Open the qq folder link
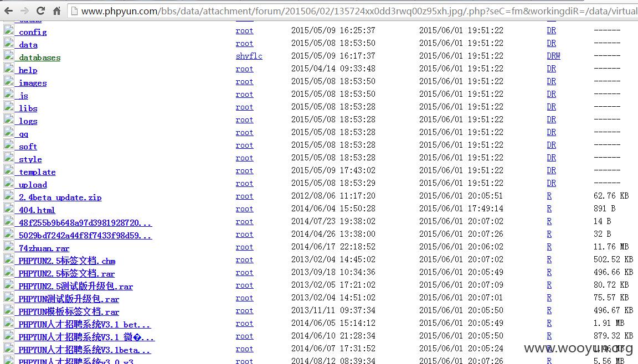The height and width of the screenshot is (364, 638). point(23,134)
